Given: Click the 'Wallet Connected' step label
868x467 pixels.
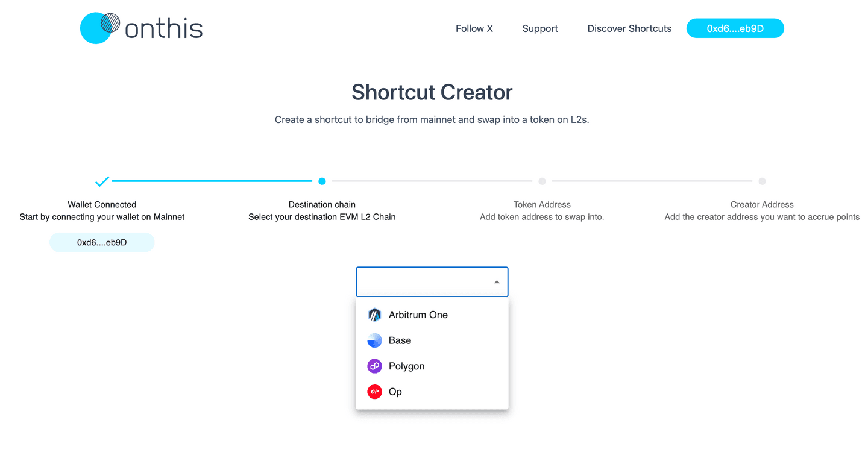Looking at the screenshot, I should coord(102,205).
